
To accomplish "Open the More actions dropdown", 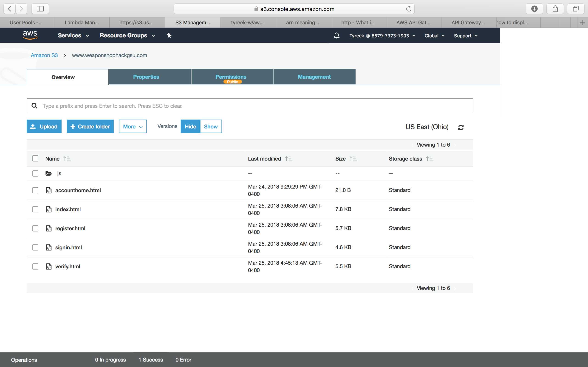I will [x=133, y=126].
